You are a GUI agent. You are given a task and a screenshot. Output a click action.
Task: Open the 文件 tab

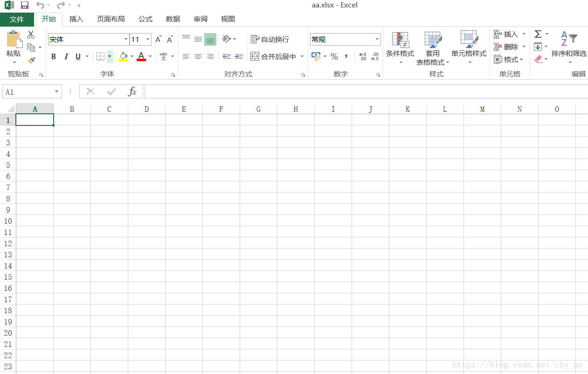tap(17, 19)
